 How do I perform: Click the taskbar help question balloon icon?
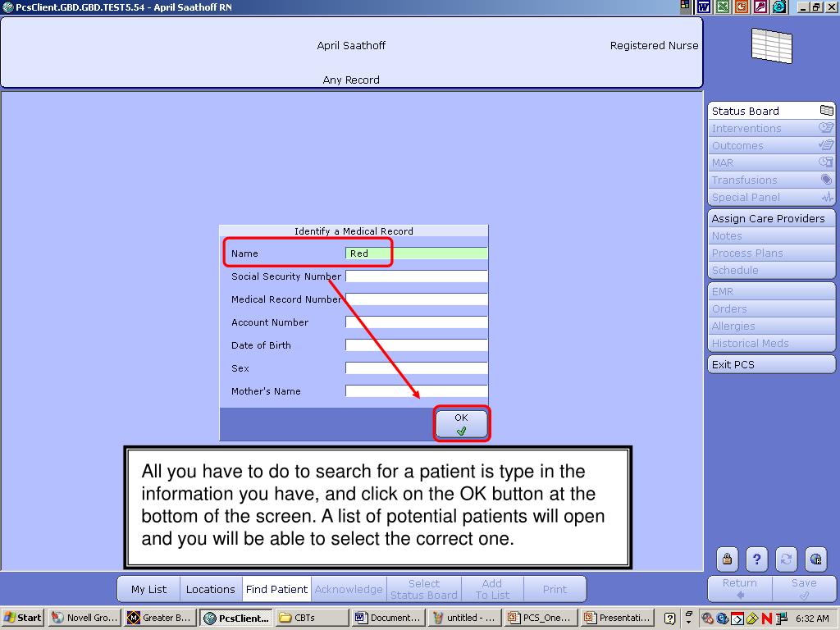(x=669, y=619)
